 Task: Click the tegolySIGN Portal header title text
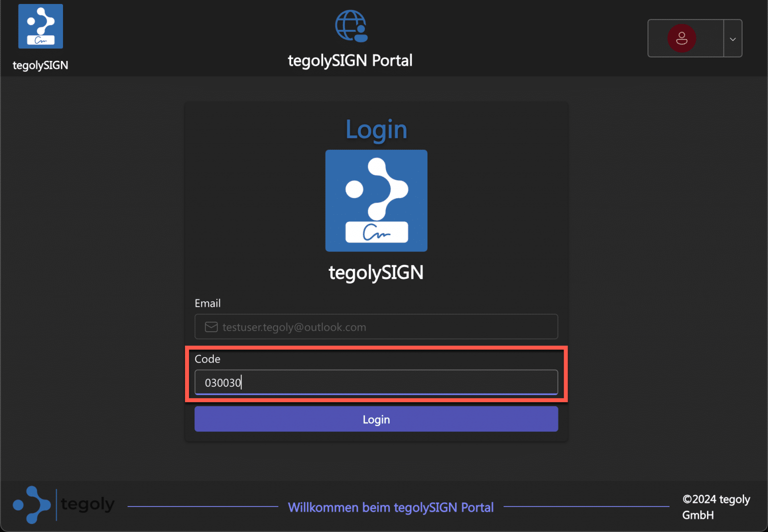tap(349, 60)
